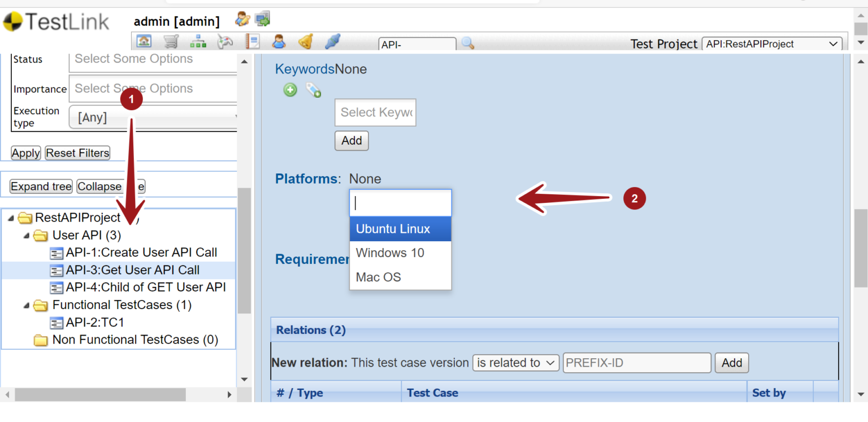Click the Reset Filters button
This screenshot has height=422, width=868.
pos(77,153)
